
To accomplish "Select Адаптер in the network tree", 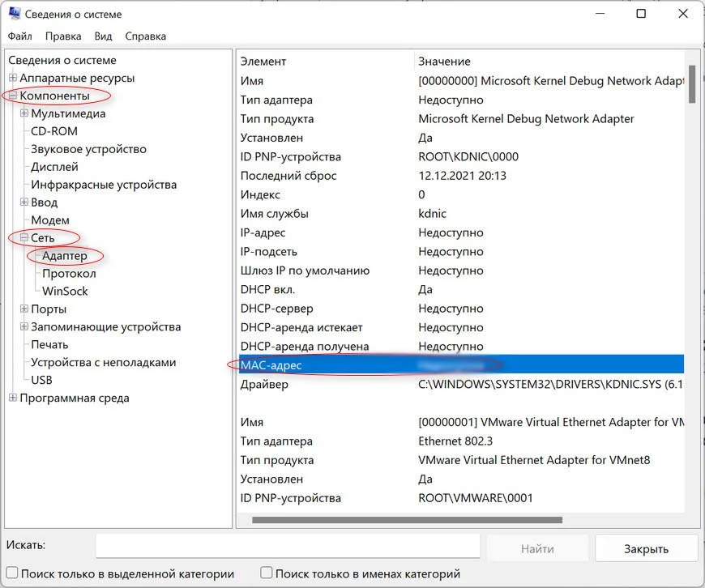I will coord(64,256).
